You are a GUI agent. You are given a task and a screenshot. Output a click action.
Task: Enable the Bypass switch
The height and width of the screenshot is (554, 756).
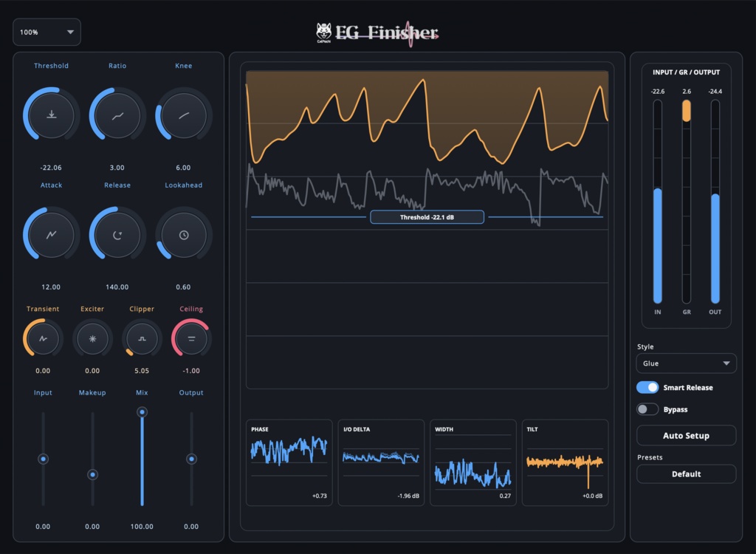click(x=647, y=409)
